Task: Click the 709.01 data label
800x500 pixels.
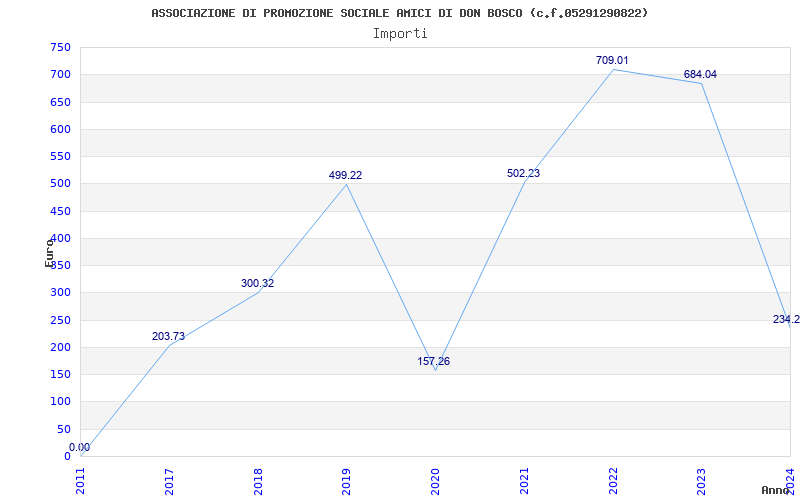Action: pyautogui.click(x=612, y=60)
